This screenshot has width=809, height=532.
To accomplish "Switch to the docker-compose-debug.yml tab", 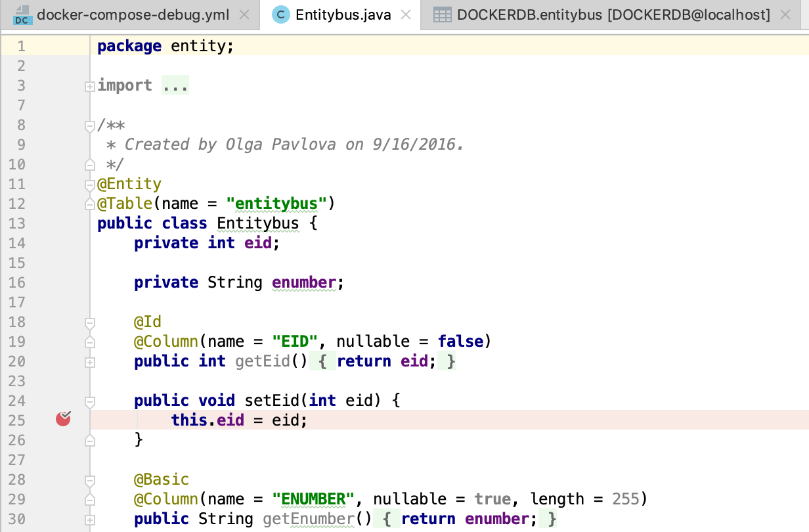I will [131, 12].
